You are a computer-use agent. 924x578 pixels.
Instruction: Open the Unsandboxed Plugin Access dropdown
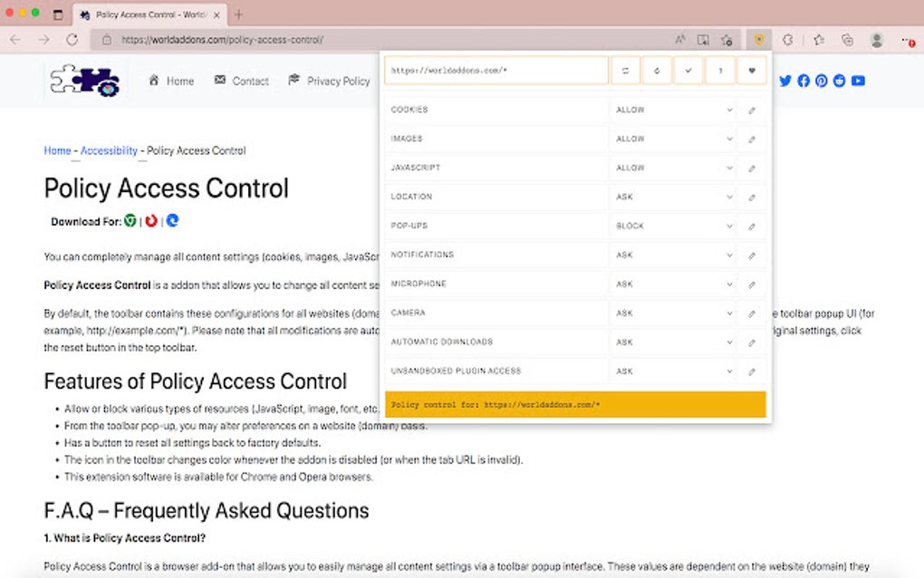[x=674, y=371]
